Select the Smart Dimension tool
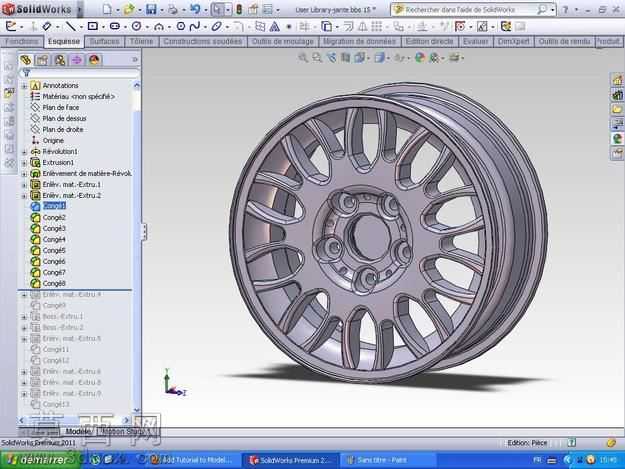The height and width of the screenshot is (469, 625). [47, 27]
